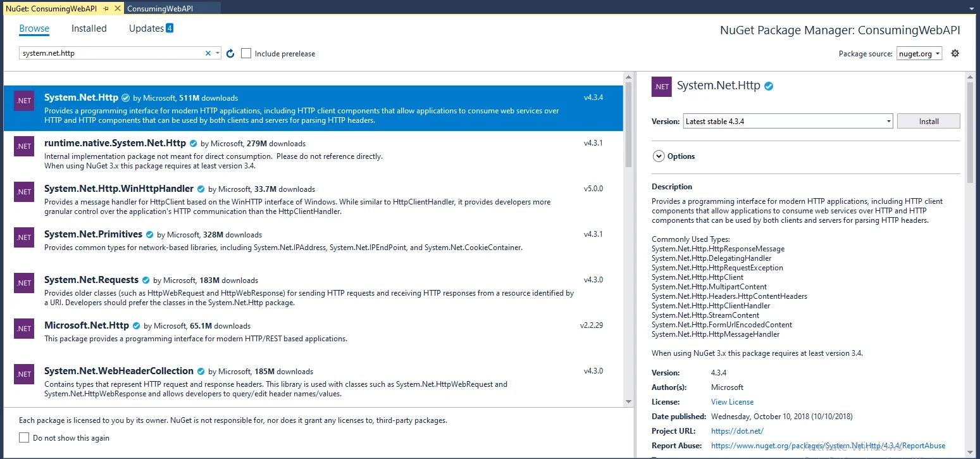Click the .NET icon of System.Net.WebHeaderCollection
Viewport: 980px width, 459px height.
(x=24, y=374)
